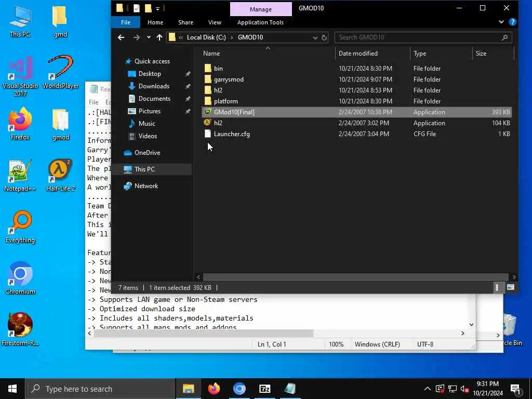Launch the WorldsPlayer desktop shortcut
Viewport: 532px width, 399px height.
pyautogui.click(x=60, y=72)
